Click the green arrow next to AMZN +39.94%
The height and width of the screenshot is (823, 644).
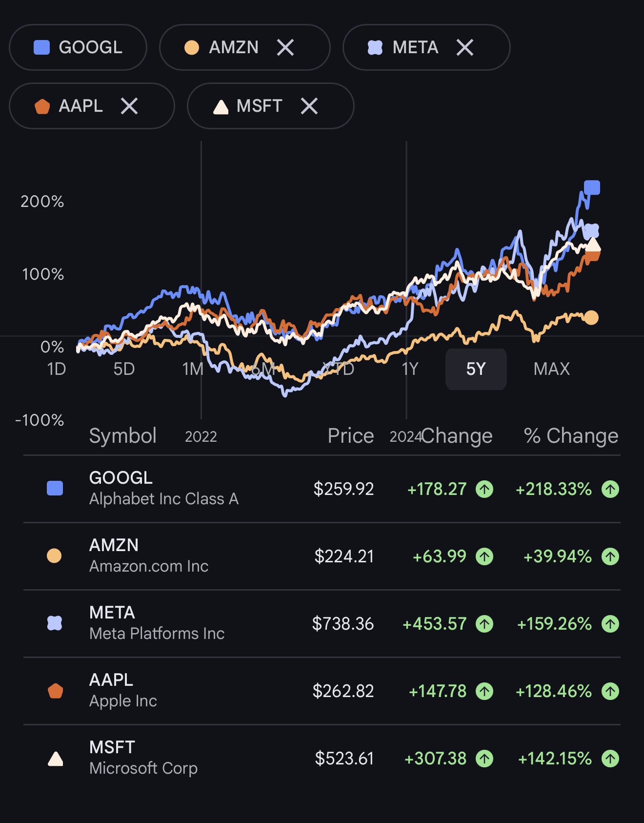(x=610, y=556)
